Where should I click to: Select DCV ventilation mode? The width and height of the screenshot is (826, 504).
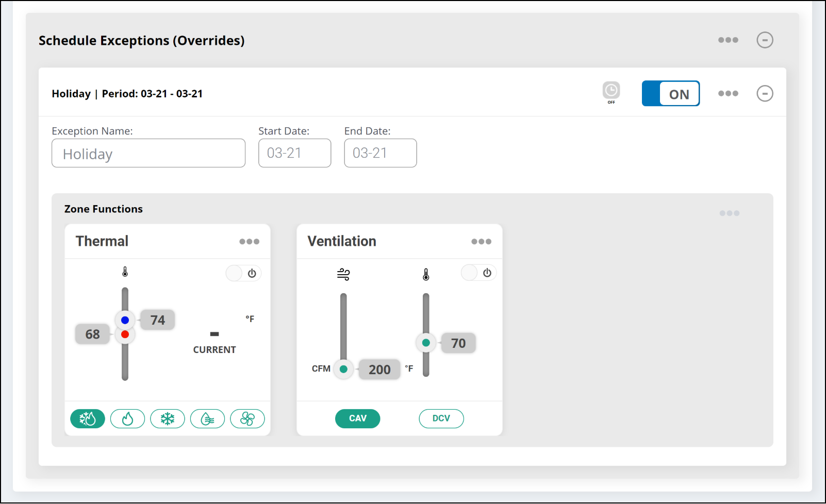click(441, 418)
